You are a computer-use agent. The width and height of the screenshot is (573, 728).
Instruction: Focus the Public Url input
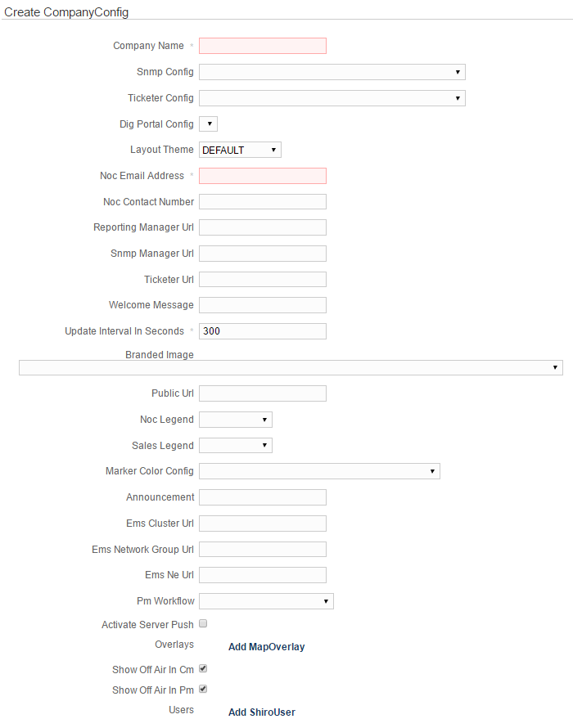262,393
